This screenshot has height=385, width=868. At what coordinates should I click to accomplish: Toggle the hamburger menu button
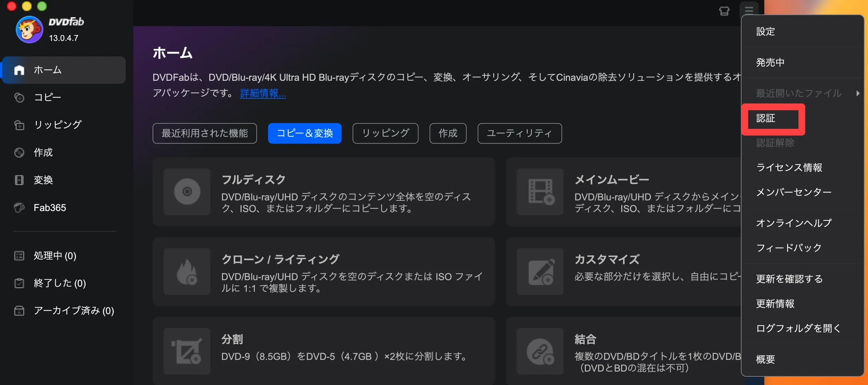[x=749, y=10]
